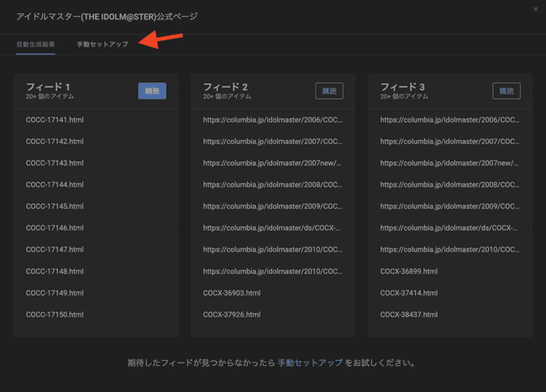Image resolution: width=546 pixels, height=392 pixels.
Task: Click 購読 button for フィード 2
Action: pyautogui.click(x=329, y=91)
